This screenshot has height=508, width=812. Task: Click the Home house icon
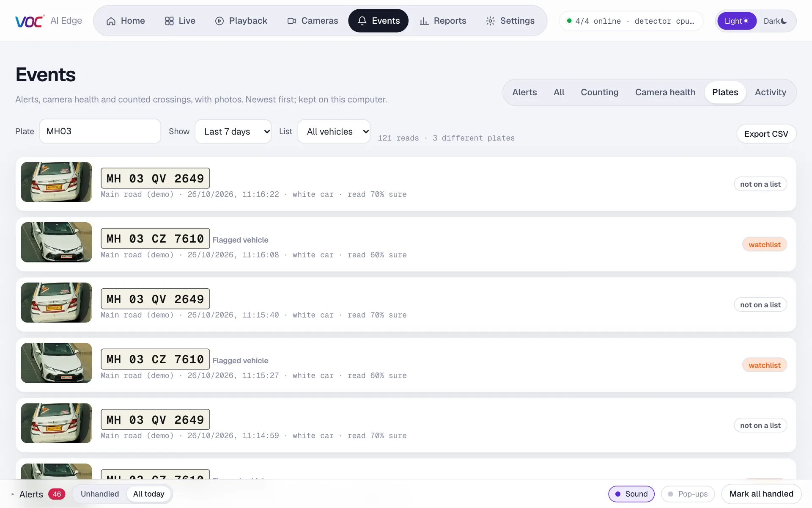point(111,21)
